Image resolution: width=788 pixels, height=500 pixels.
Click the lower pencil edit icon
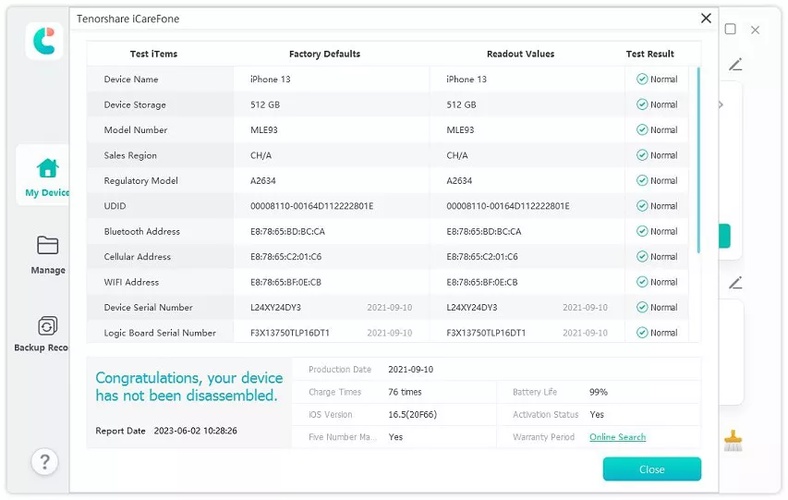(x=736, y=283)
